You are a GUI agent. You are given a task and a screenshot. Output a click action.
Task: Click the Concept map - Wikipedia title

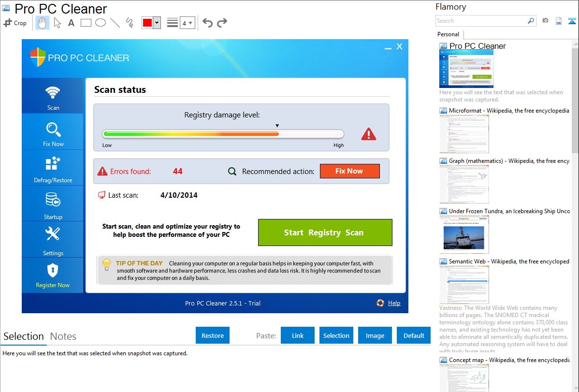[509, 360]
